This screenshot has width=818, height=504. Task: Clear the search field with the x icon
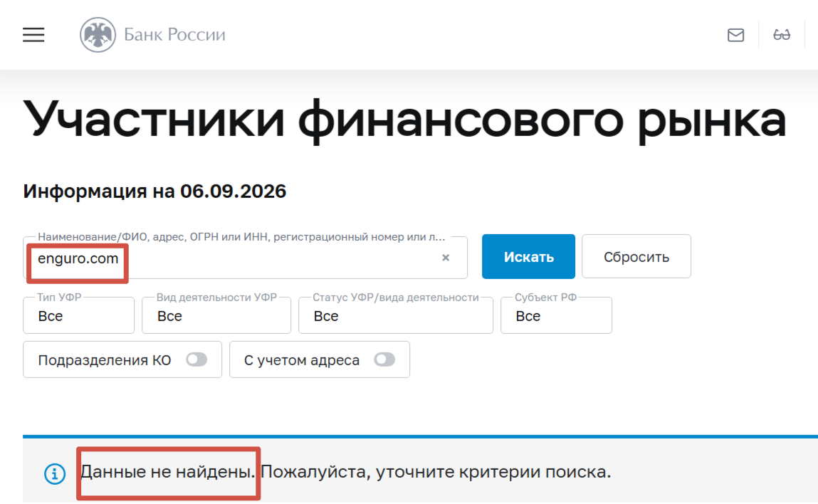[446, 257]
